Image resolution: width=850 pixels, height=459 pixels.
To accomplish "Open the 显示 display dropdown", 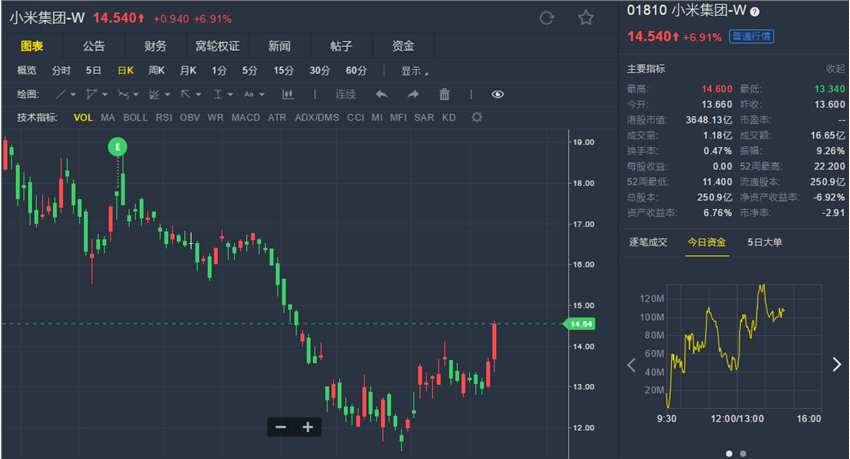I will point(415,71).
